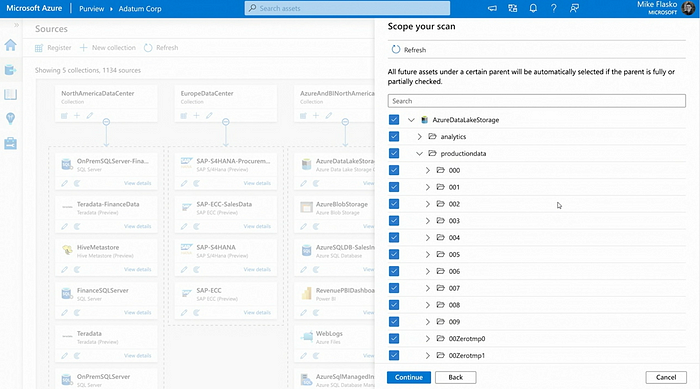
Task: Click the analytics folder icon
Action: [x=432, y=137]
